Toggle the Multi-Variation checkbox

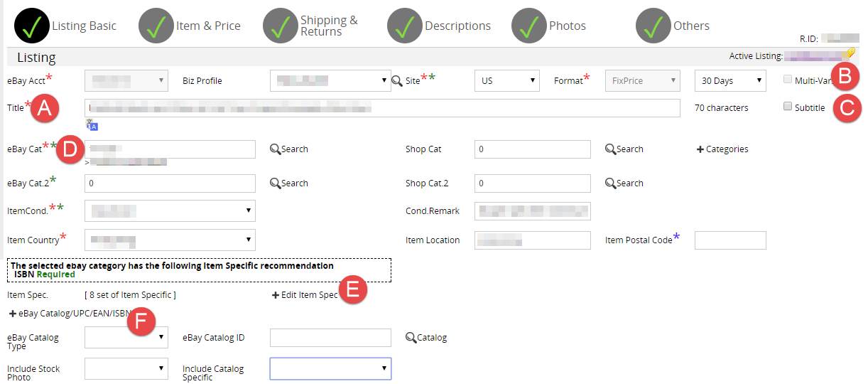(787, 80)
